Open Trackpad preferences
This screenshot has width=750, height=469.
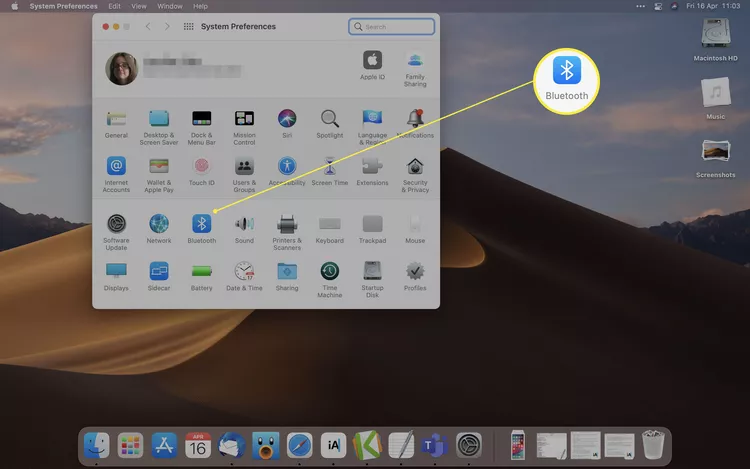tap(372, 229)
